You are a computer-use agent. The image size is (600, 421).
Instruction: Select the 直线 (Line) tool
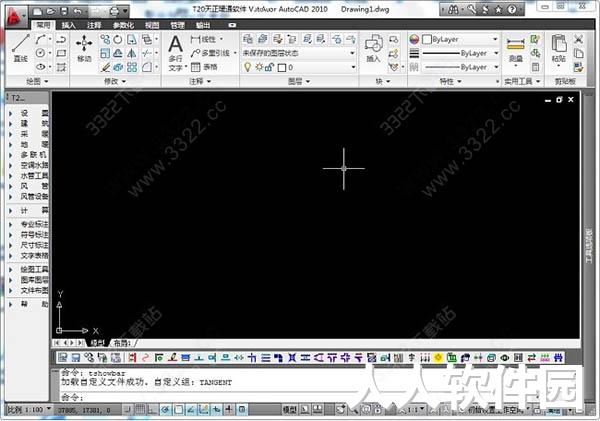[21, 48]
